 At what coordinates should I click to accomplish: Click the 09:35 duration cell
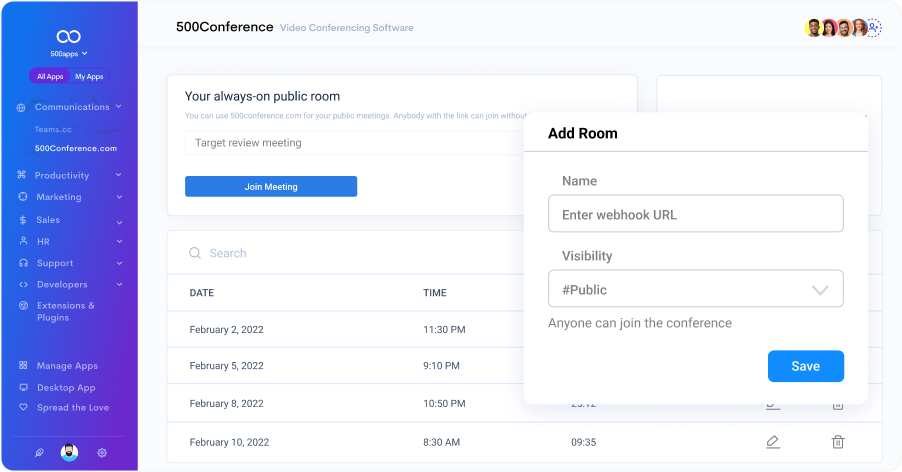click(x=584, y=442)
